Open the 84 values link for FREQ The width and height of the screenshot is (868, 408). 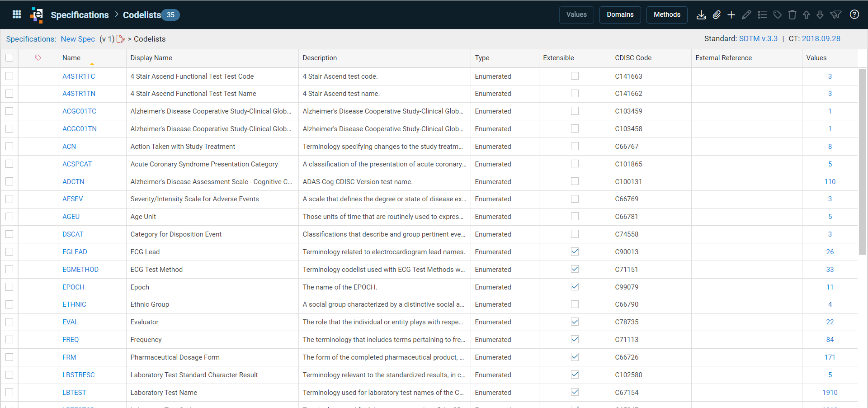click(x=830, y=339)
